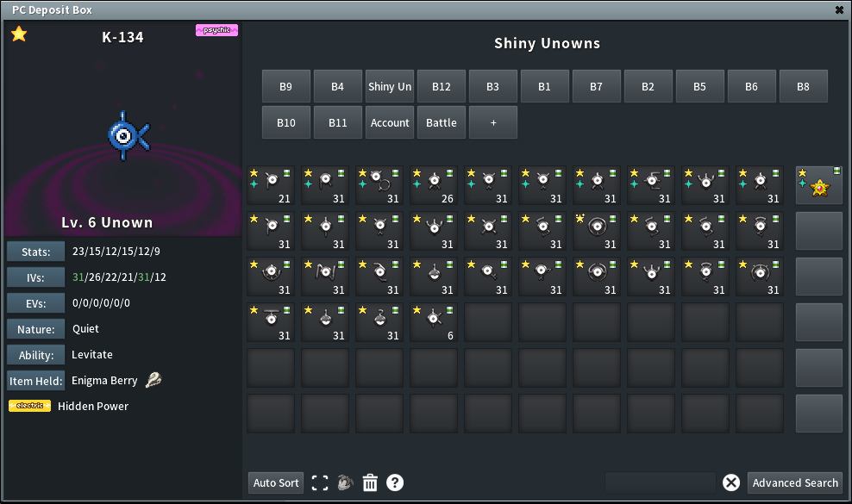Select the third Unown in the fourth row
852x504 pixels.
click(379, 322)
